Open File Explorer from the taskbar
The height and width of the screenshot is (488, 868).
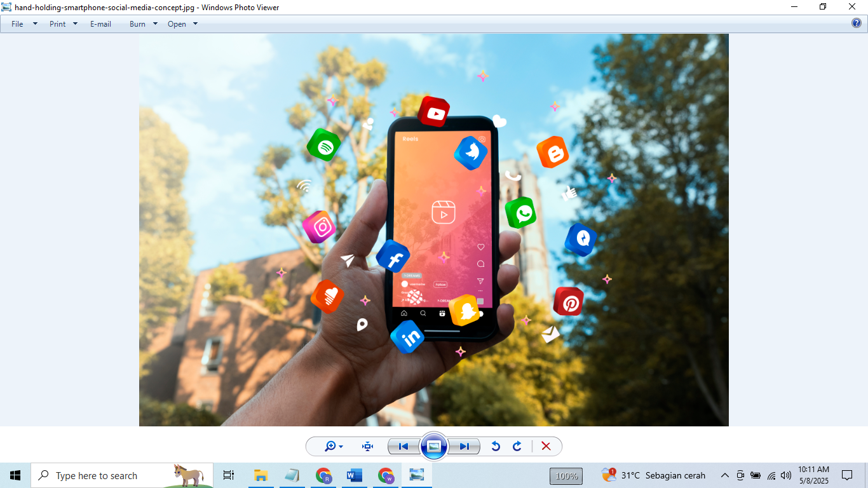[x=261, y=475]
